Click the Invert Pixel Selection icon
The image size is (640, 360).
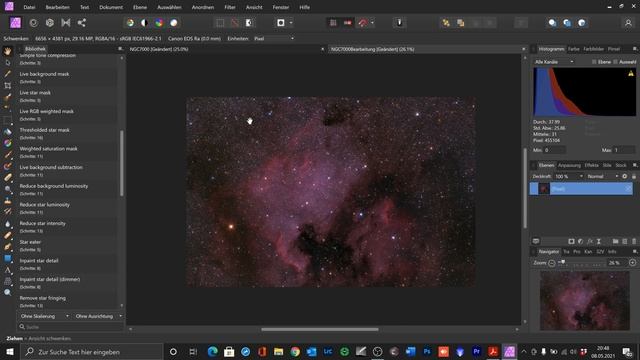(249, 23)
